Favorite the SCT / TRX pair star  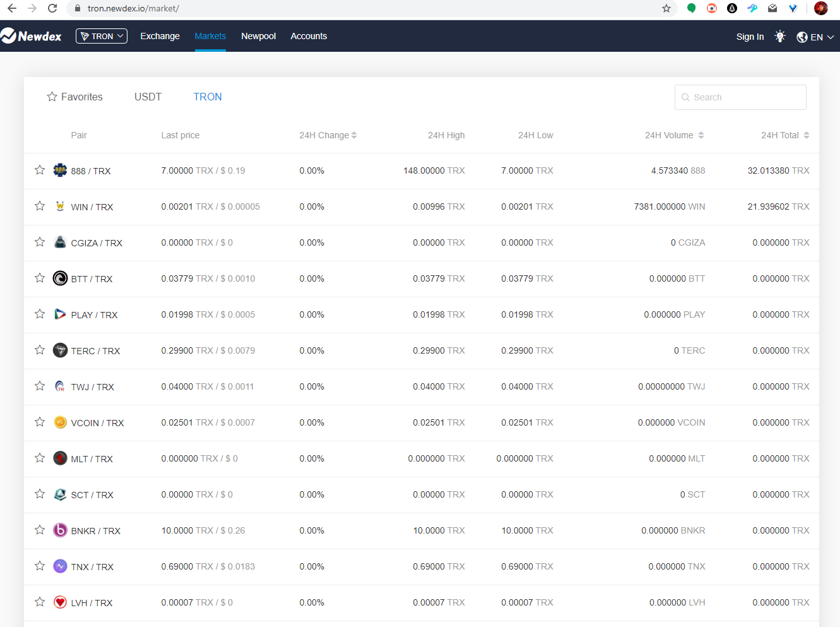tap(40, 494)
